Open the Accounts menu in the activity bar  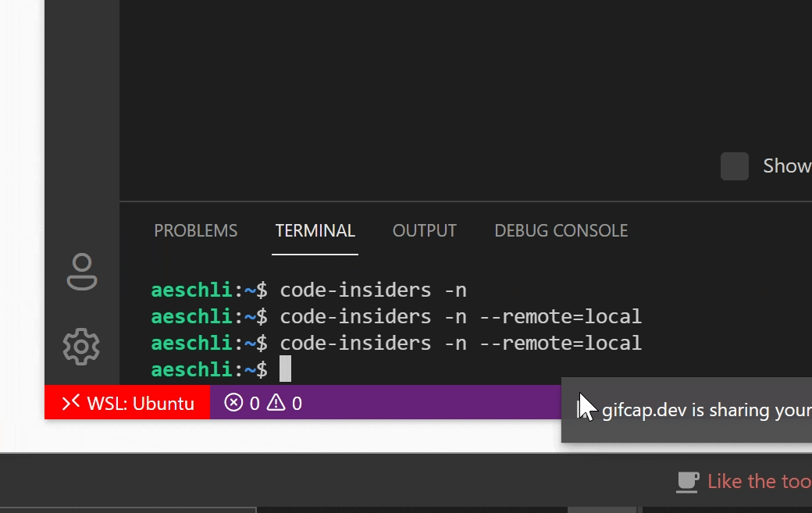pos(80,272)
